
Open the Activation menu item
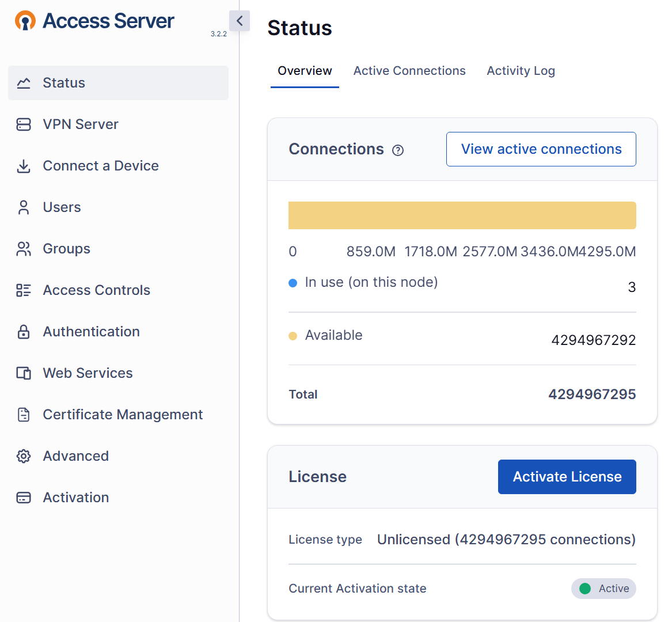pyautogui.click(x=118, y=498)
